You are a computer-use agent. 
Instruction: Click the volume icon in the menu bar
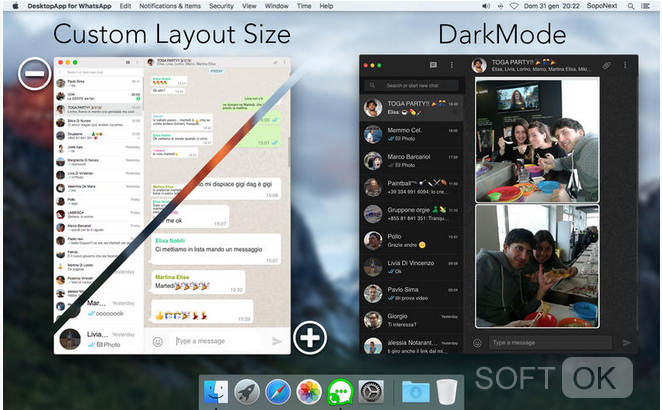pos(486,6)
